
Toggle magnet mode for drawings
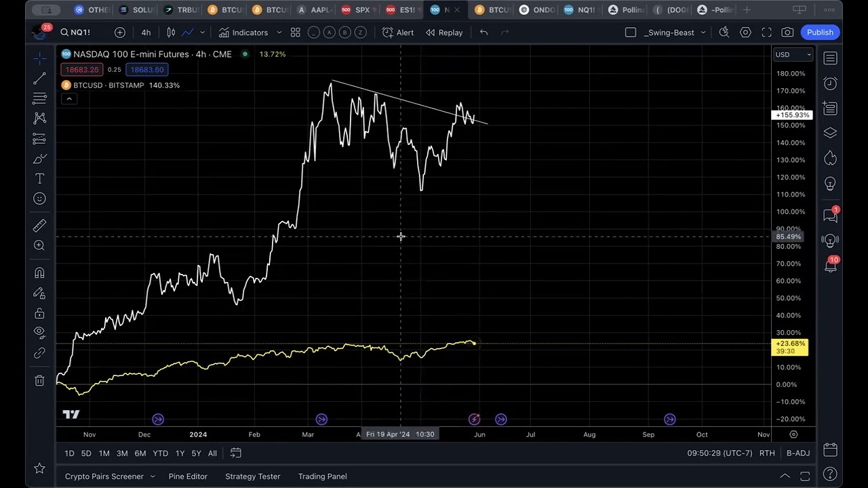[x=39, y=272]
